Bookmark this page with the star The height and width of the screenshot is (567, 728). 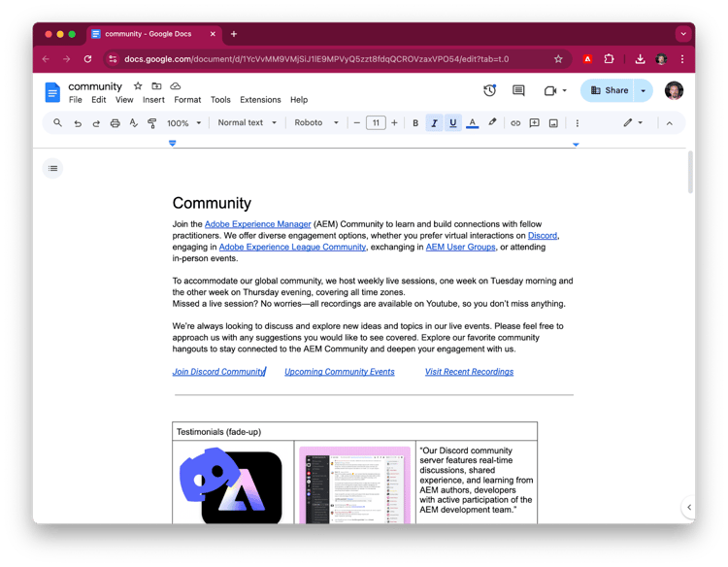(558, 59)
